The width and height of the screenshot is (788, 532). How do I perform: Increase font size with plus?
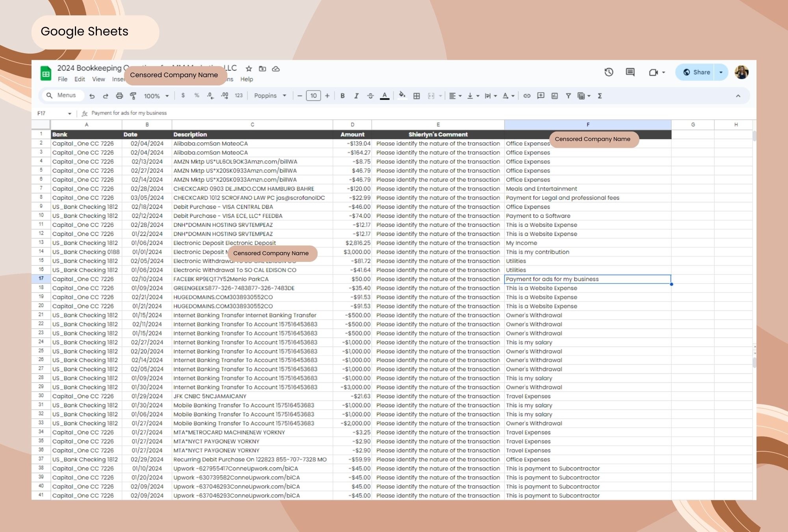tap(327, 96)
